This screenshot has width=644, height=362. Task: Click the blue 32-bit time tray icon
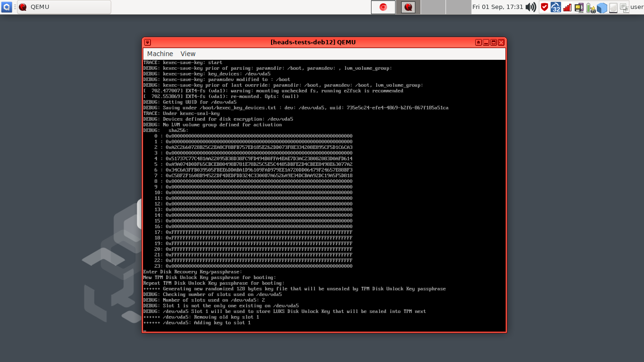click(x=555, y=7)
